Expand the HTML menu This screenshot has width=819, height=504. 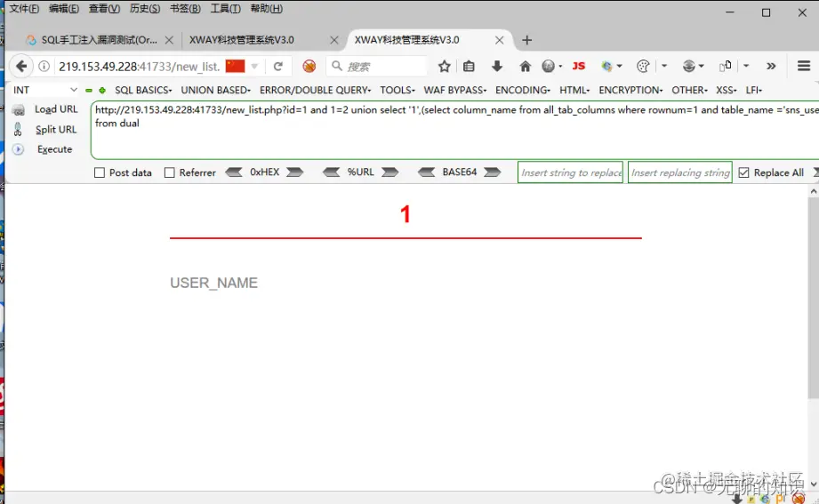[x=574, y=91]
